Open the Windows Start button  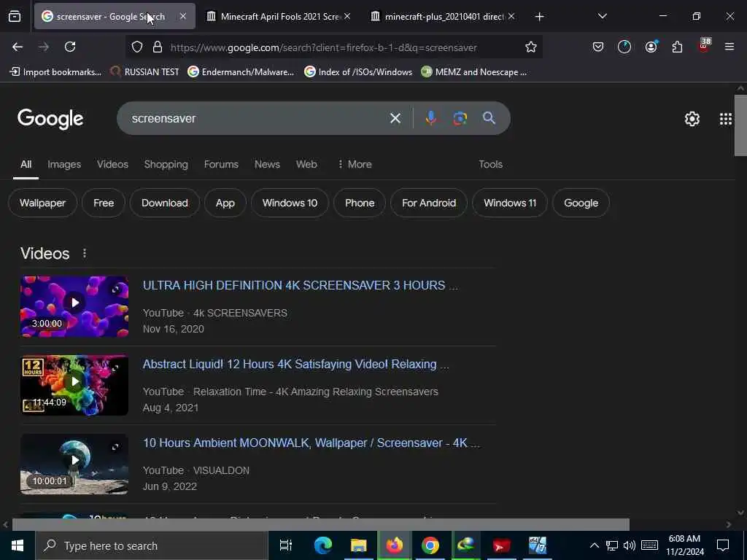[x=18, y=545]
